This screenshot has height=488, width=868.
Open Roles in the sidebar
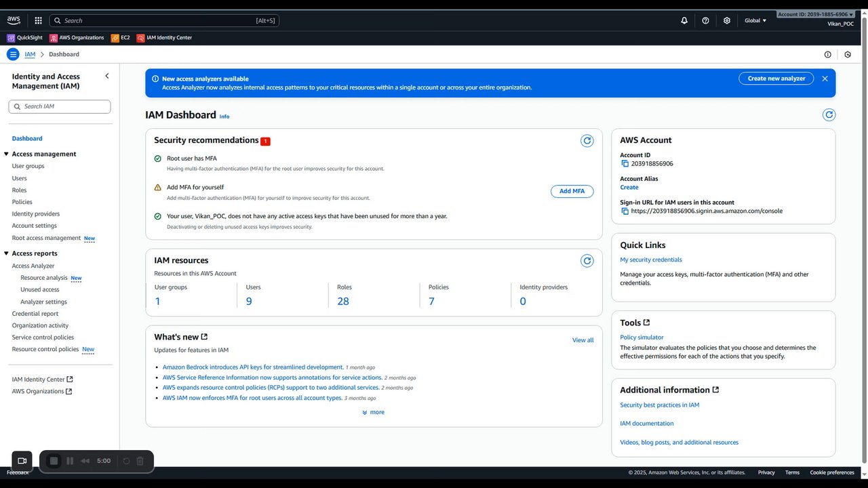[20, 190]
